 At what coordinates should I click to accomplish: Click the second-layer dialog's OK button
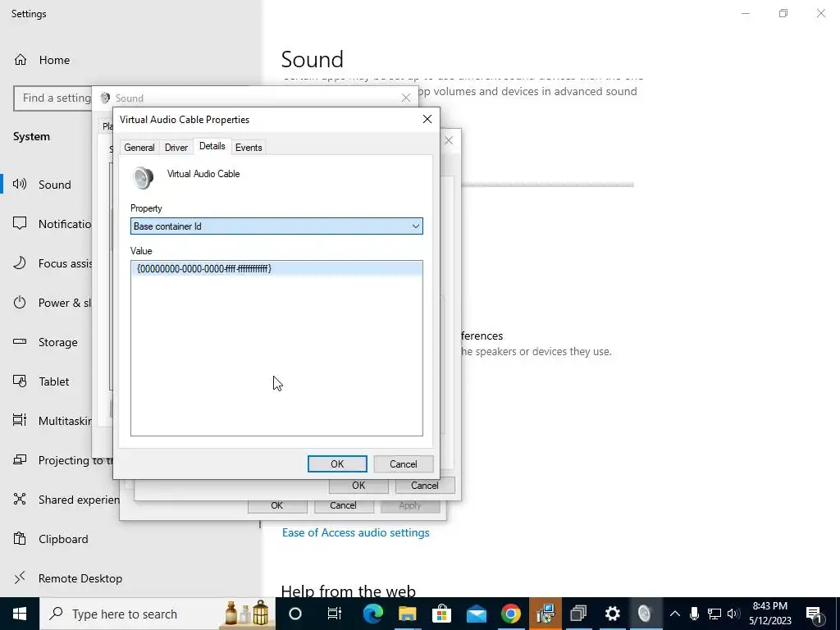click(358, 486)
